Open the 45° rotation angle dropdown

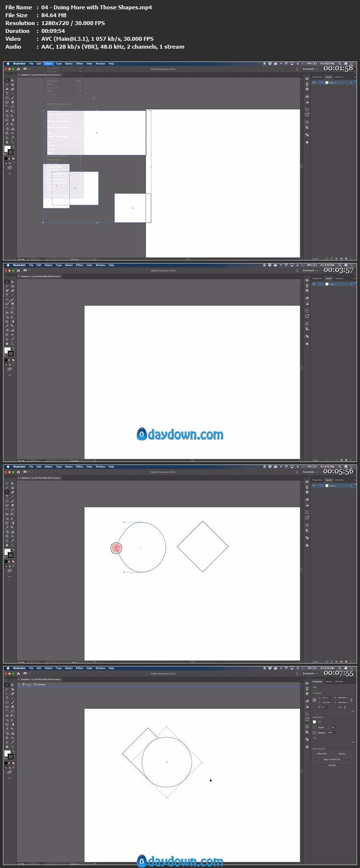coord(330,707)
